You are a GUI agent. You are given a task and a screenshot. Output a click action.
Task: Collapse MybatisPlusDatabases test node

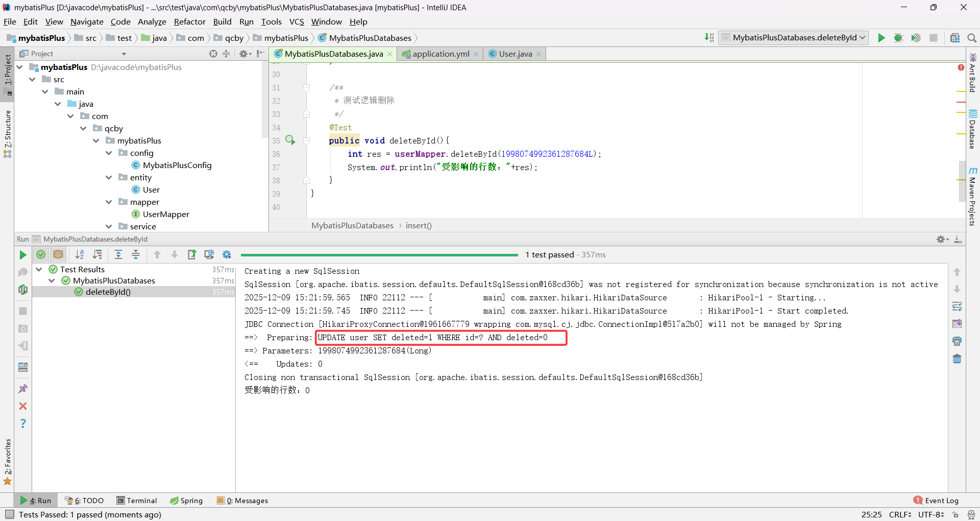[52, 280]
